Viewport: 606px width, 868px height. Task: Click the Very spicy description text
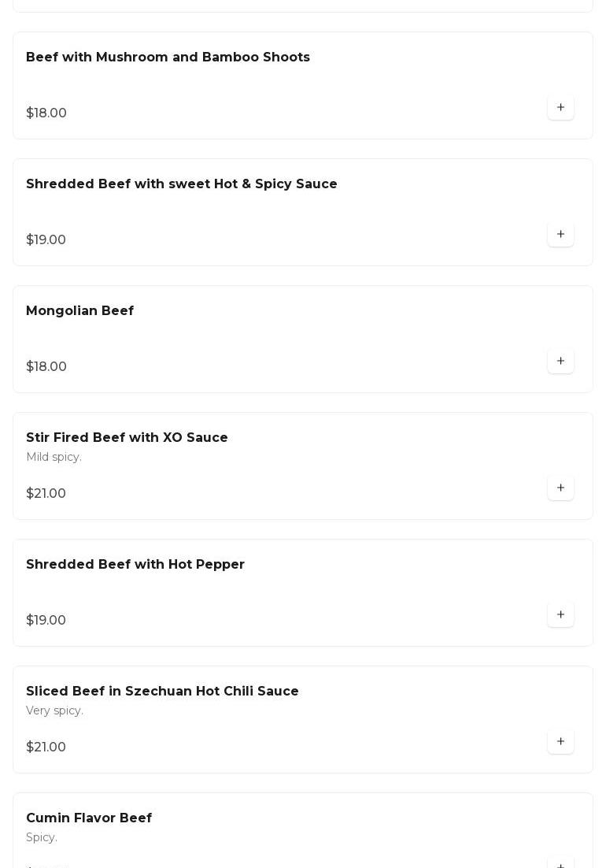[x=54, y=711]
